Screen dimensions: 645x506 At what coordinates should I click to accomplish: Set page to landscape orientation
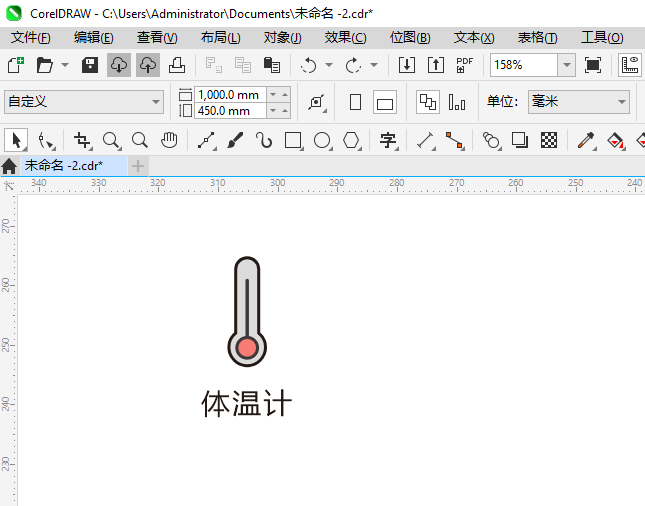click(x=385, y=102)
